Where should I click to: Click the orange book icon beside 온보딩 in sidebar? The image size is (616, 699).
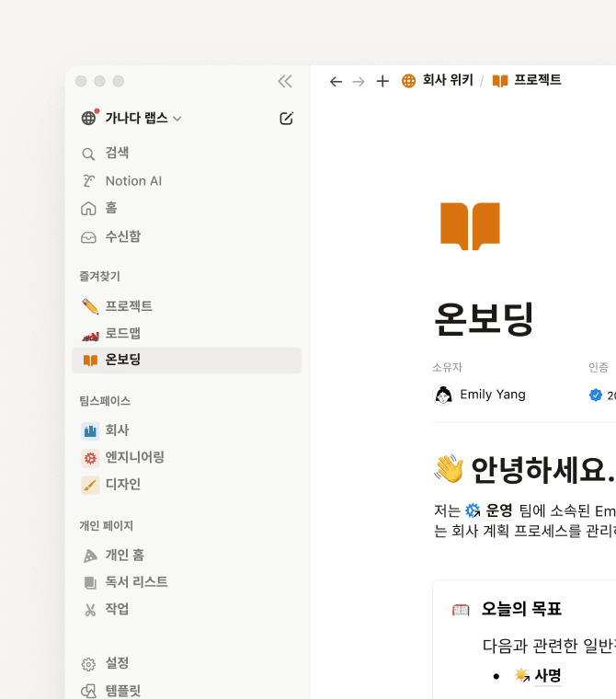point(90,361)
